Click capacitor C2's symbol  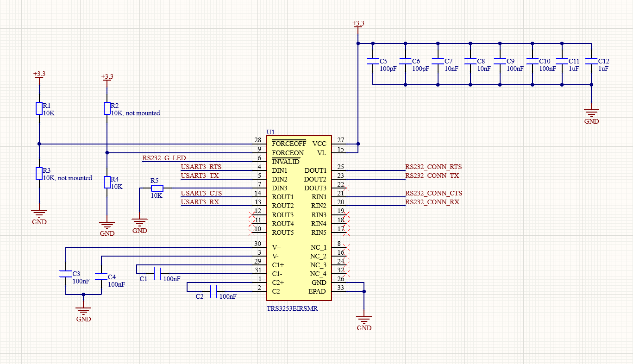tap(213, 291)
